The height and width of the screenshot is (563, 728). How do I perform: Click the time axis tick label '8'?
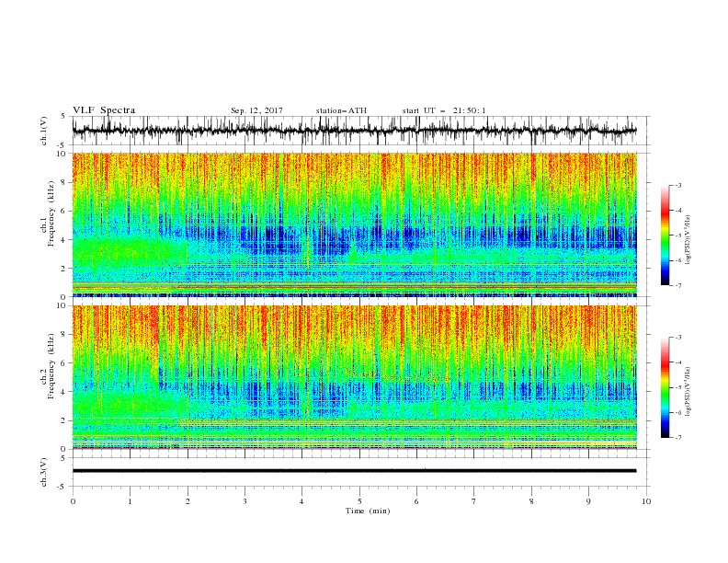(531, 501)
